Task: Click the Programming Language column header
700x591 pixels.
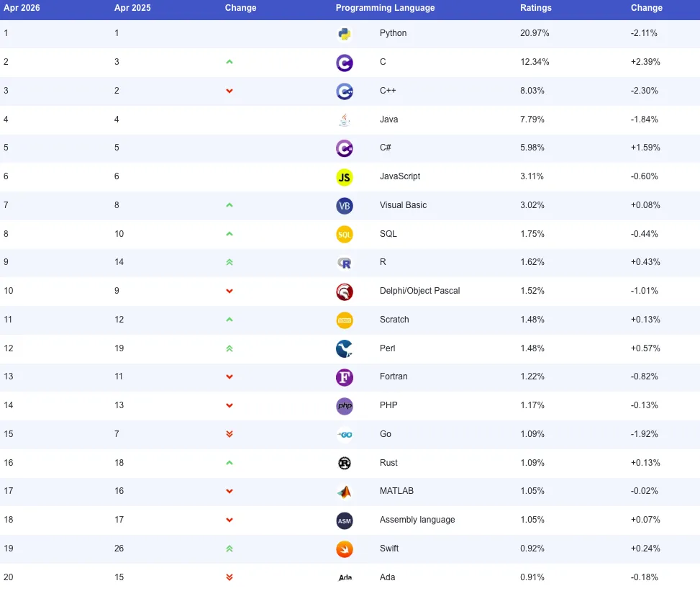Action: (385, 8)
